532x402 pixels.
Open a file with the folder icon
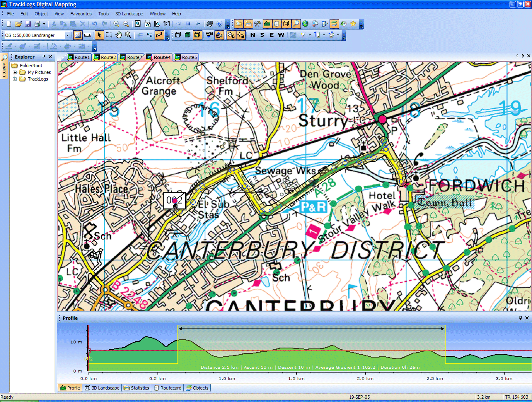click(18, 24)
